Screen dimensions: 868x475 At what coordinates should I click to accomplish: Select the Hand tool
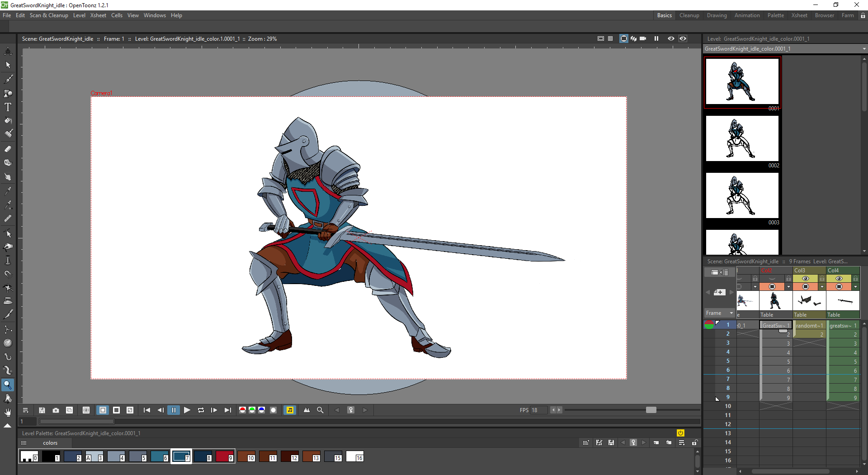tap(8, 412)
